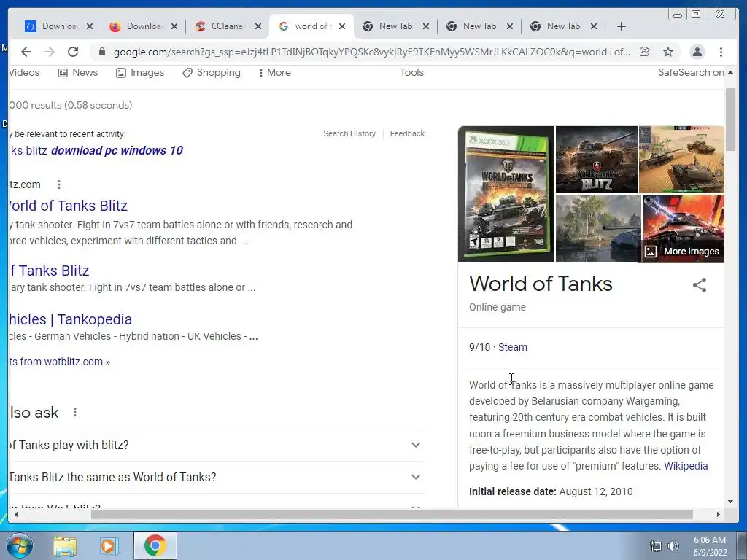The image size is (747, 560).
Task: Open more results from wotblitz.com
Action: [x=60, y=362]
